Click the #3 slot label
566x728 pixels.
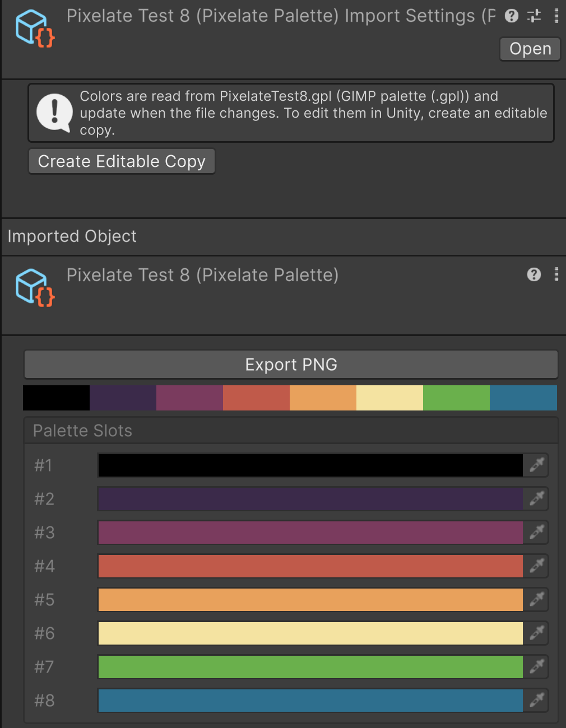pos(44,533)
